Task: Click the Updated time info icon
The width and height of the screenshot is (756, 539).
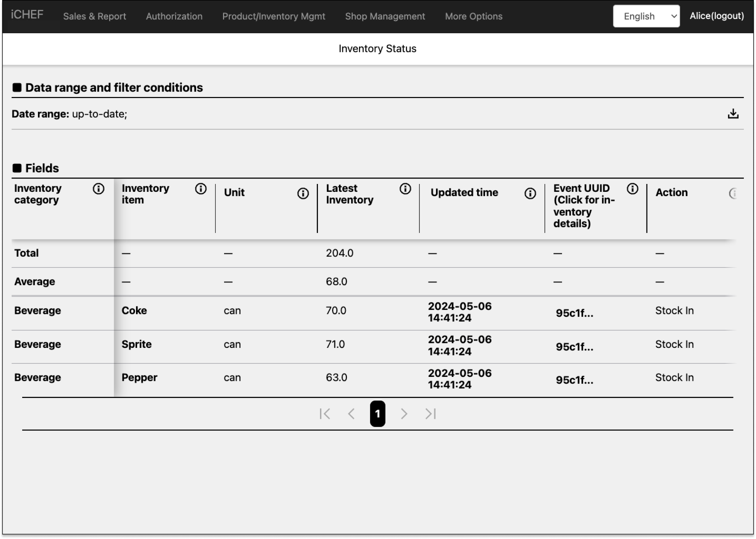Action: 530,193
